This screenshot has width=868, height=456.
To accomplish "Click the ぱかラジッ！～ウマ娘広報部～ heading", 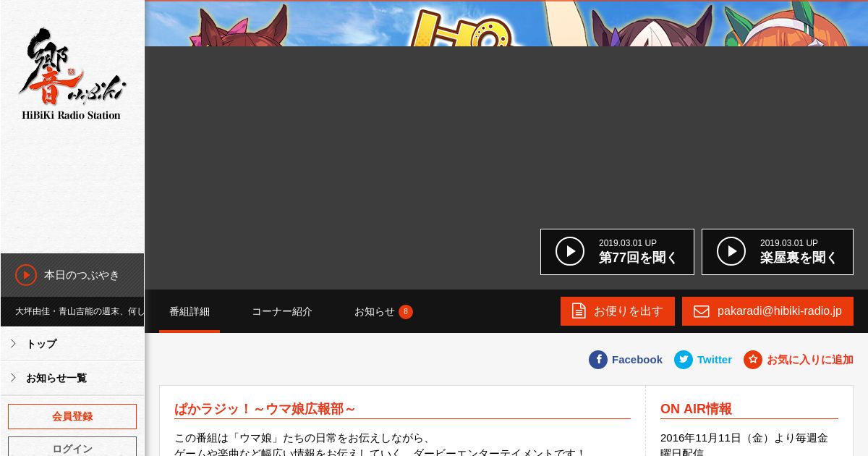I will 265,409.
